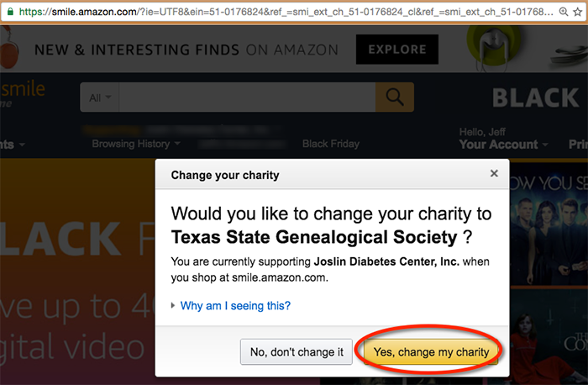The image size is (588, 385).
Task: Click the search magnifier button
Action: click(x=394, y=98)
